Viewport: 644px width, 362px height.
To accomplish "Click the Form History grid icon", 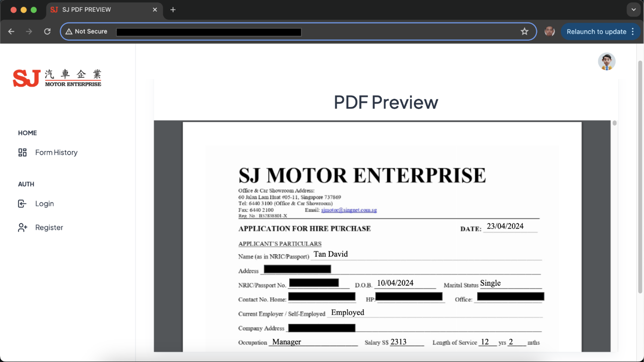I will [23, 153].
